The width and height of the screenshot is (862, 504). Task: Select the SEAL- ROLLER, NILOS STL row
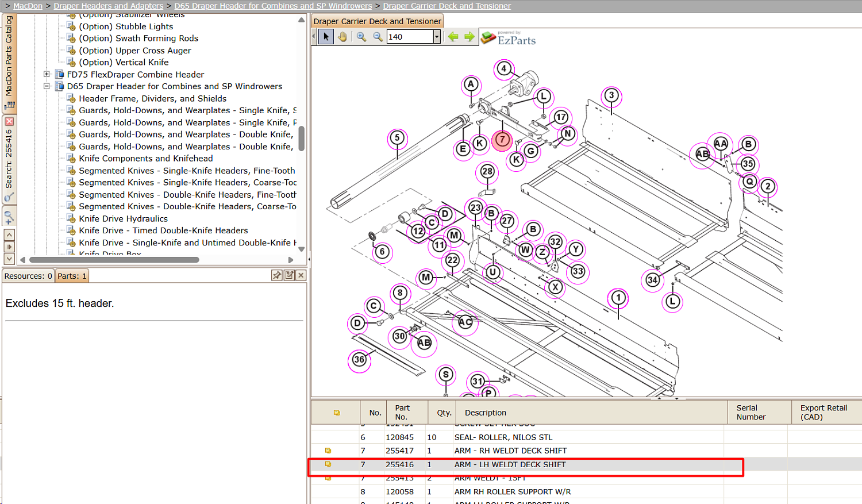coord(586,437)
